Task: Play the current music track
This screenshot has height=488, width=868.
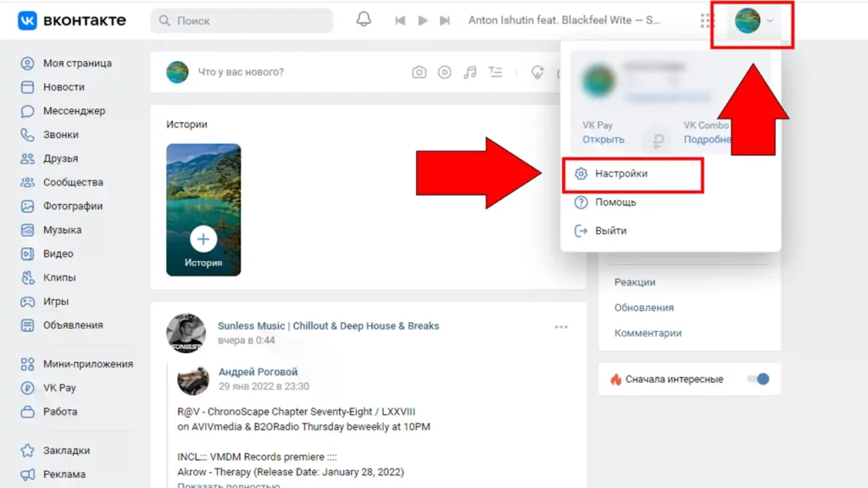Action: point(423,20)
